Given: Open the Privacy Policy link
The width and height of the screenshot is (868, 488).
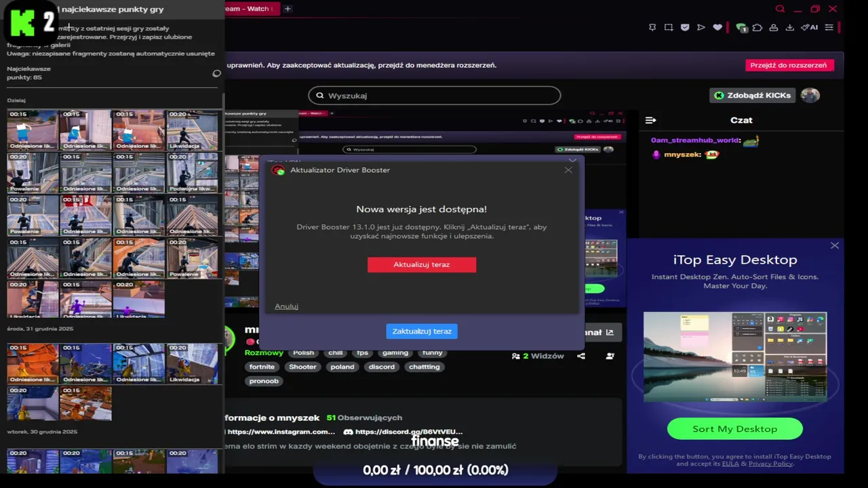Looking at the screenshot, I should (770, 464).
